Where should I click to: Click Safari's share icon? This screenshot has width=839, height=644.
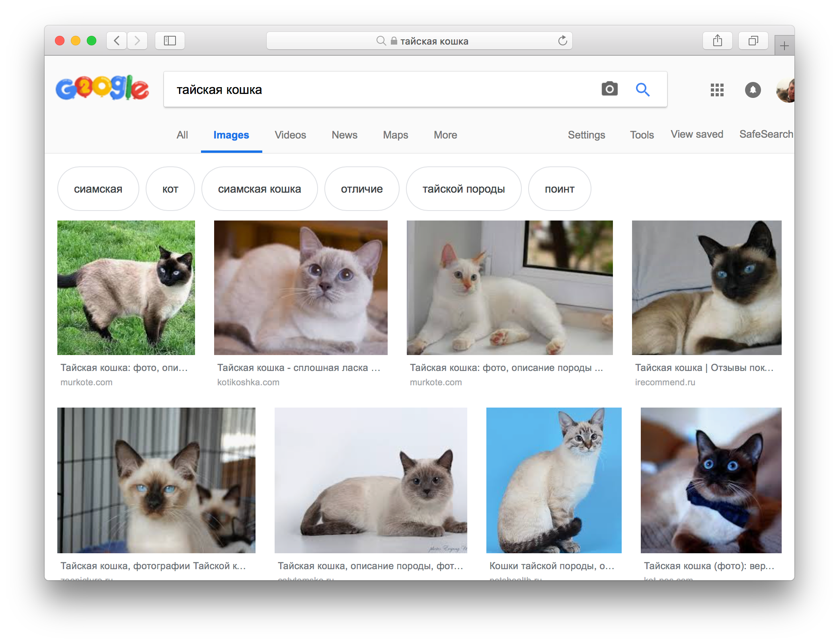point(717,41)
